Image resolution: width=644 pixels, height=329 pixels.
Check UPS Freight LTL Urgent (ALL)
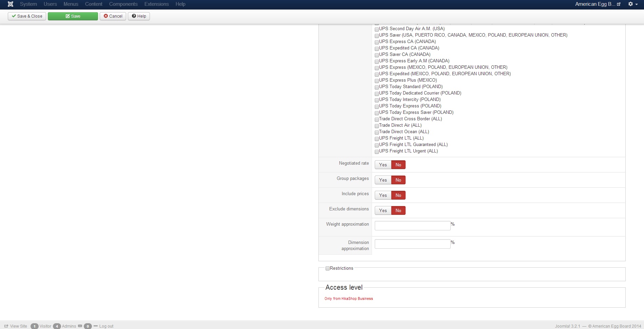(377, 152)
